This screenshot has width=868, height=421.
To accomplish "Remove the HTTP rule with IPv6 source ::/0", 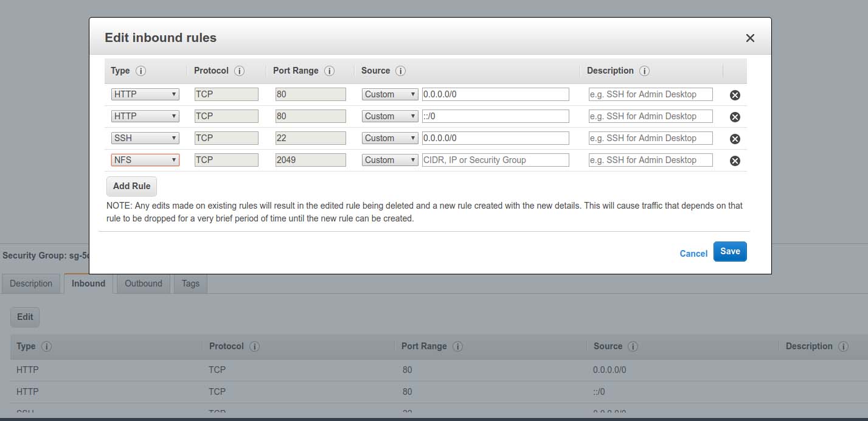I will [x=735, y=117].
